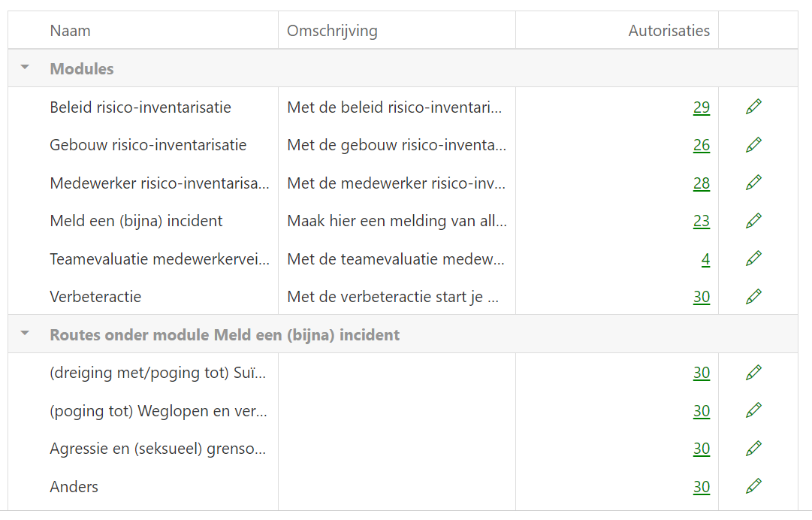The width and height of the screenshot is (812, 520).
Task: Click authorisation count 4 for Teamevaluatie
Action: [x=705, y=259]
